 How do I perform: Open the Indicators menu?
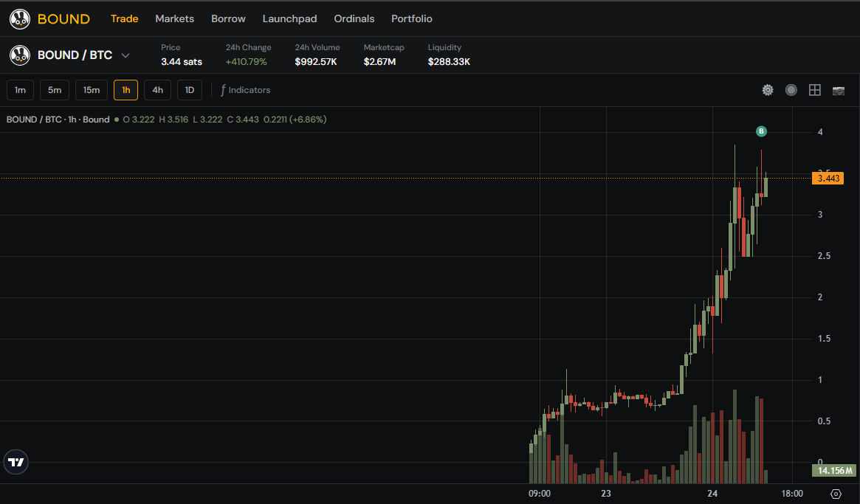click(245, 90)
